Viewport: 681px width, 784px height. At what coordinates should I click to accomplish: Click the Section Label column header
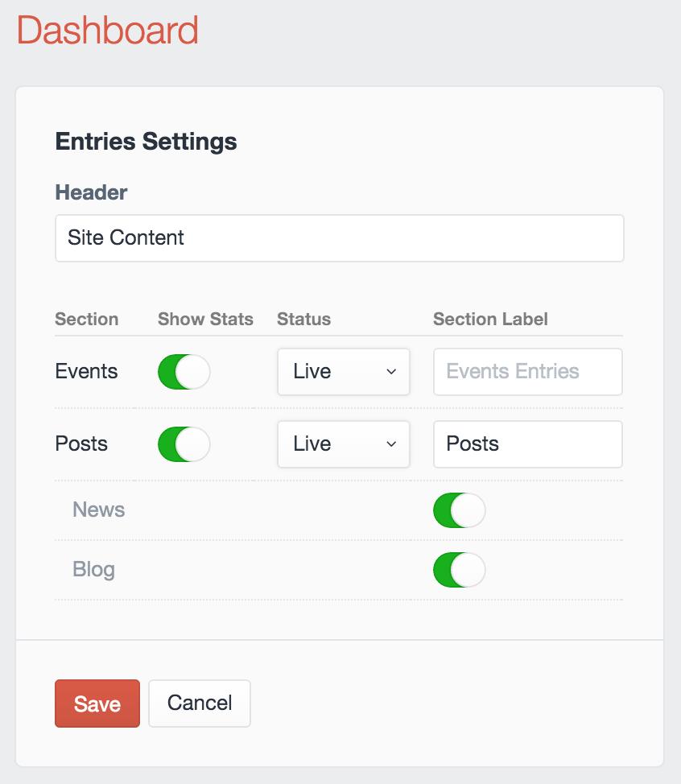tap(490, 320)
